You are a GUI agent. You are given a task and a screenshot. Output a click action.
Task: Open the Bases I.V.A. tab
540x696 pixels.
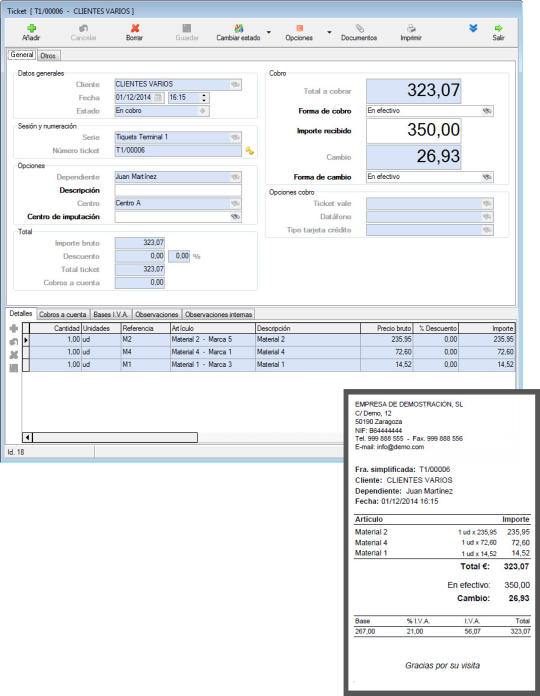tap(111, 314)
